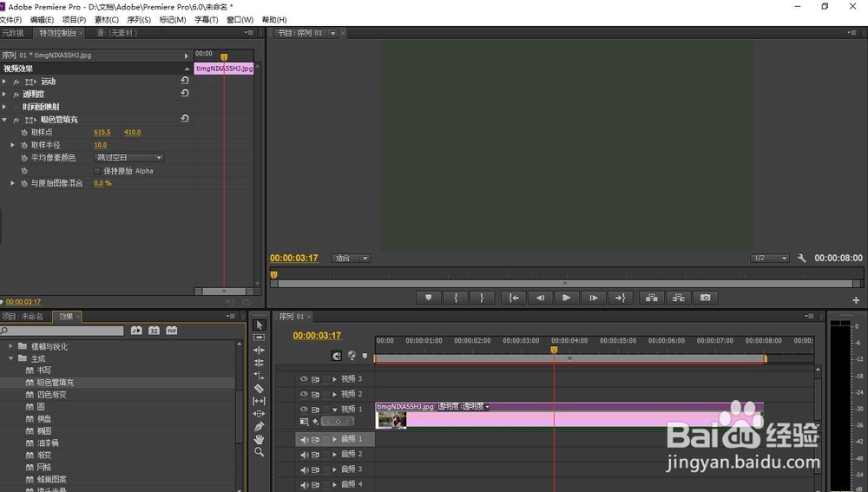
Task: Expand the 模糊与锐化 effects folder
Action: (10, 346)
